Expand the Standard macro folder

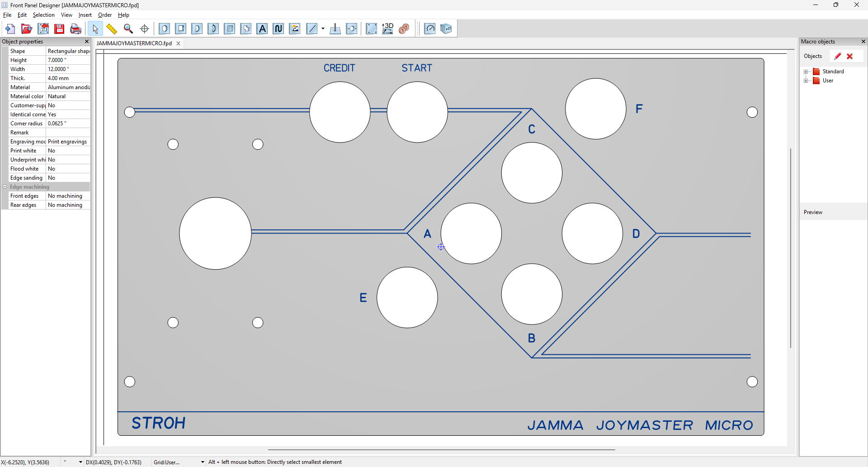806,71
